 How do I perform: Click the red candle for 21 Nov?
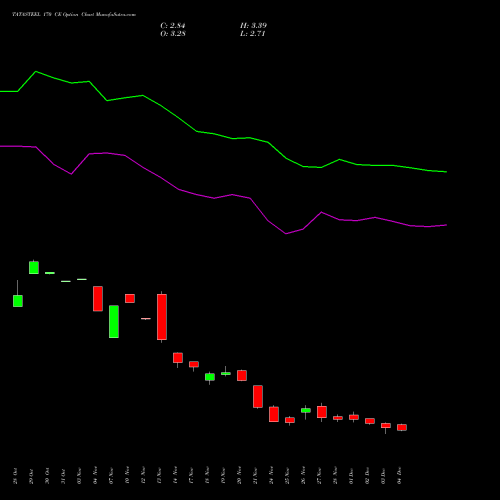click(258, 397)
